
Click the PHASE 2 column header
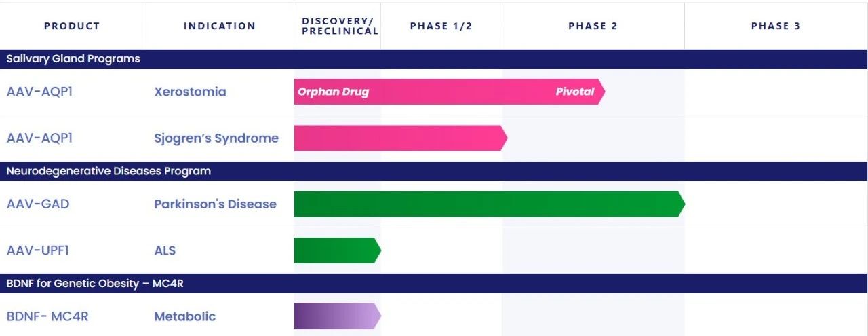[x=593, y=26]
